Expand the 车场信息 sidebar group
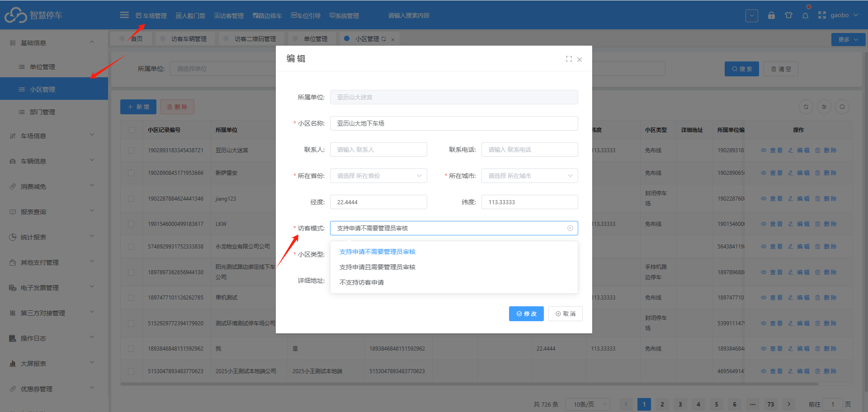Screen dimensions: 868x412 point(54,136)
